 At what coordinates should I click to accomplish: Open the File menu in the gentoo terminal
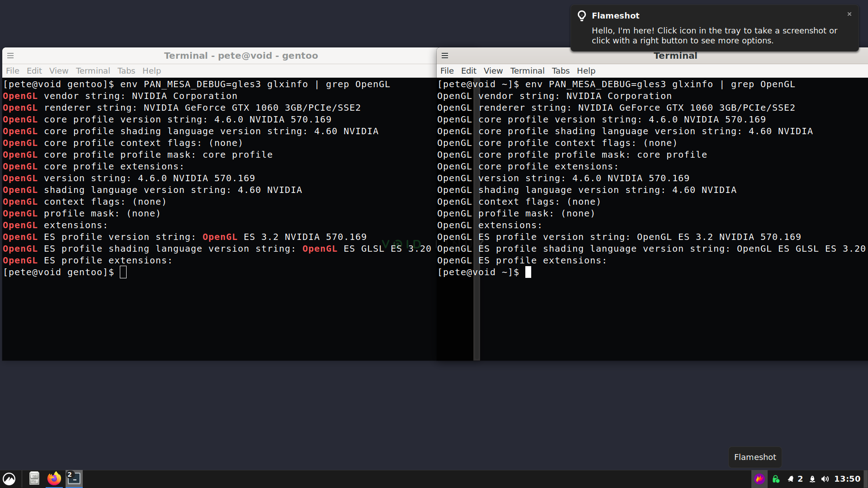13,71
